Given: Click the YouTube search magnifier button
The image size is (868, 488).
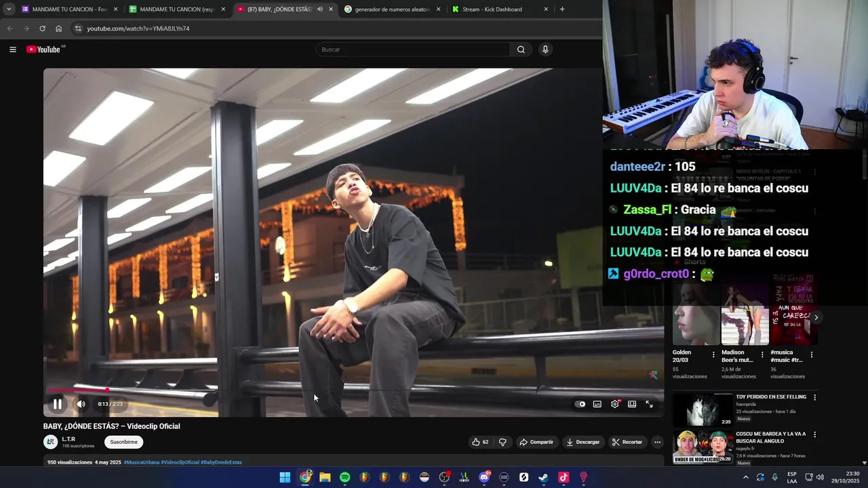Looking at the screenshot, I should 521,49.
